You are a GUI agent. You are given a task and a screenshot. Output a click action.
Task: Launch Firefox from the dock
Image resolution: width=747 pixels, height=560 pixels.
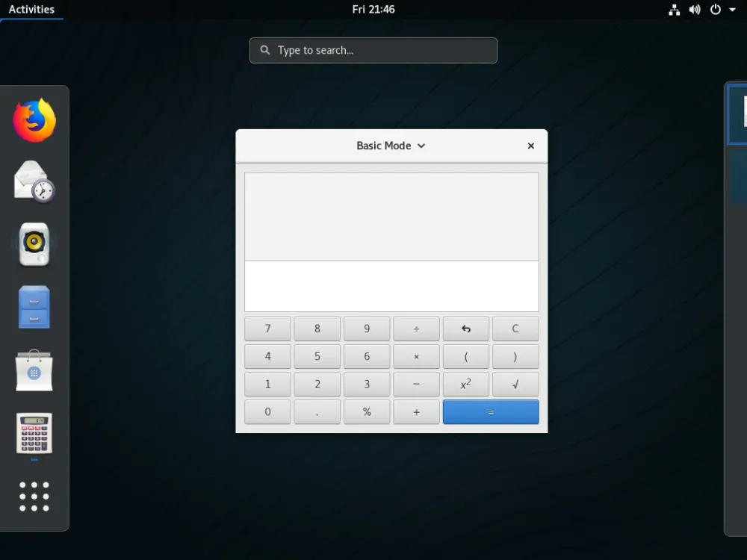[x=35, y=119]
